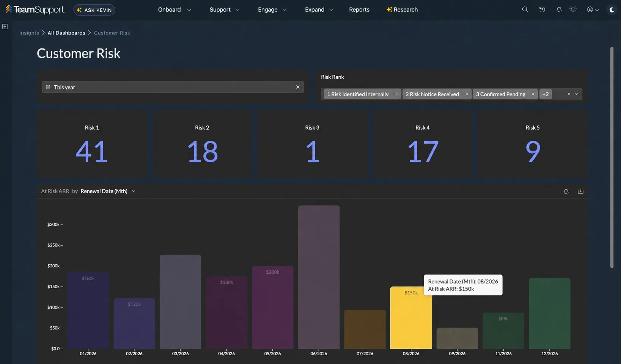
Task: Open the user account dropdown
Action: (593, 9)
